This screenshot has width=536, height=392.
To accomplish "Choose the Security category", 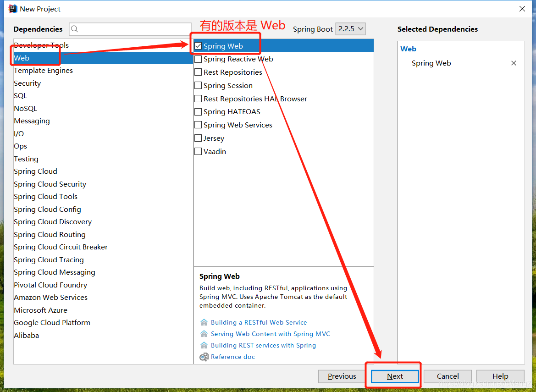I will pyautogui.click(x=103, y=83).
